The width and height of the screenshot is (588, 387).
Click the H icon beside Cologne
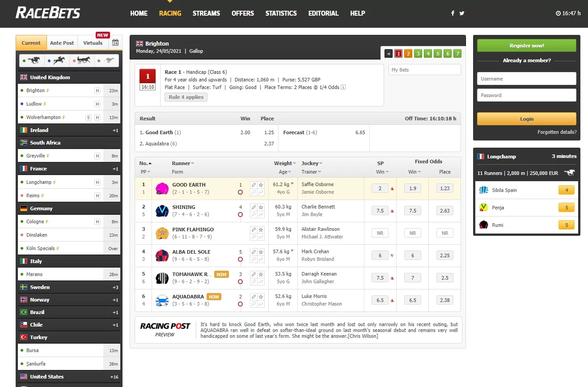[97, 221]
